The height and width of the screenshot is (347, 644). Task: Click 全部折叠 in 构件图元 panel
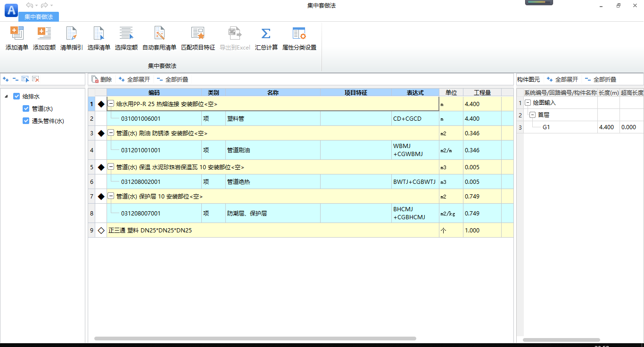click(x=600, y=80)
